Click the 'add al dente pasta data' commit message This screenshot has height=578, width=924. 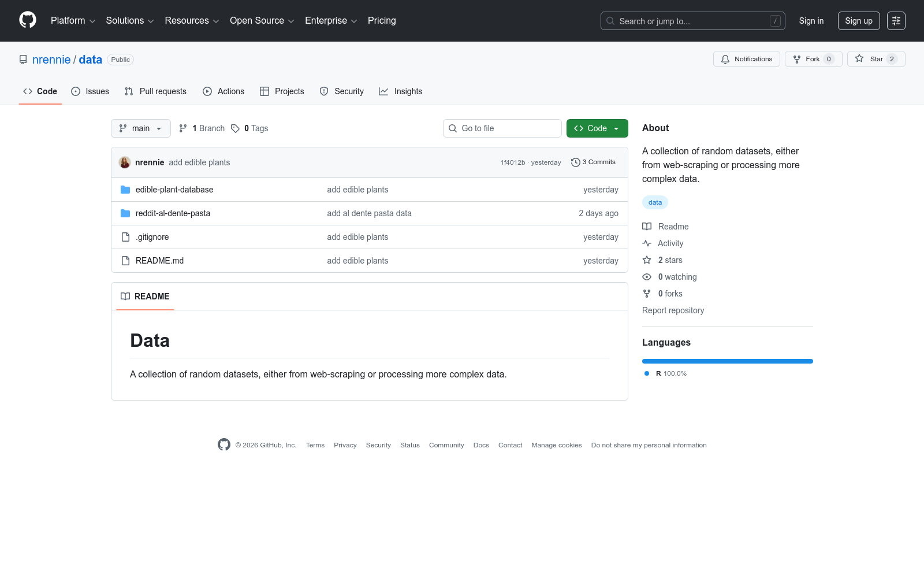(370, 213)
